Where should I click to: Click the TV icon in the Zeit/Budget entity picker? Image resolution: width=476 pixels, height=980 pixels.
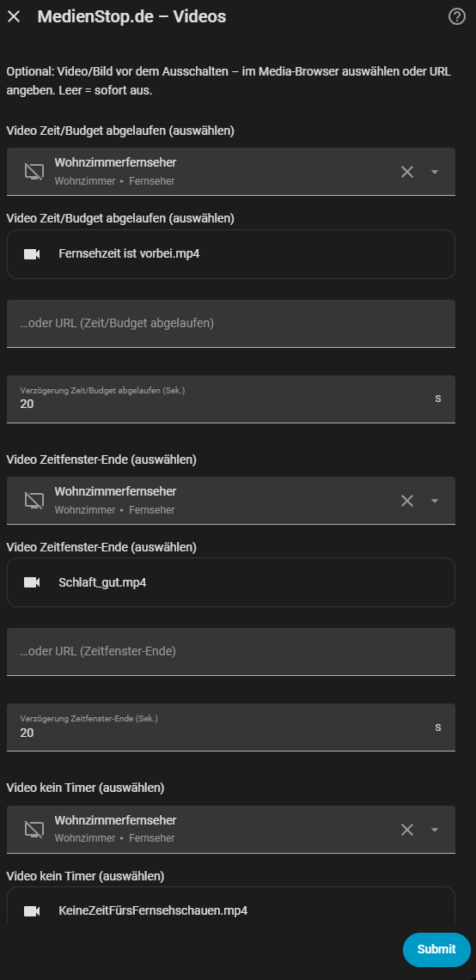point(34,172)
